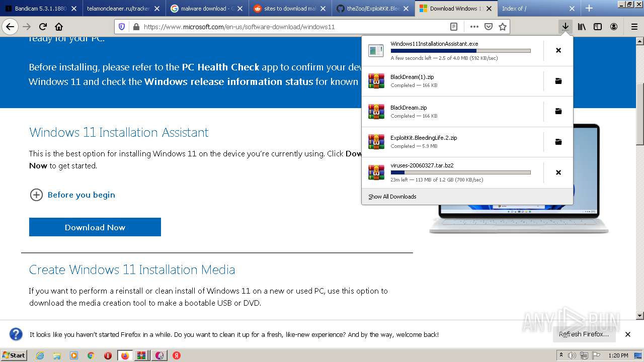Open Firefox account menu
The image size is (644, 362).
[x=614, y=27]
